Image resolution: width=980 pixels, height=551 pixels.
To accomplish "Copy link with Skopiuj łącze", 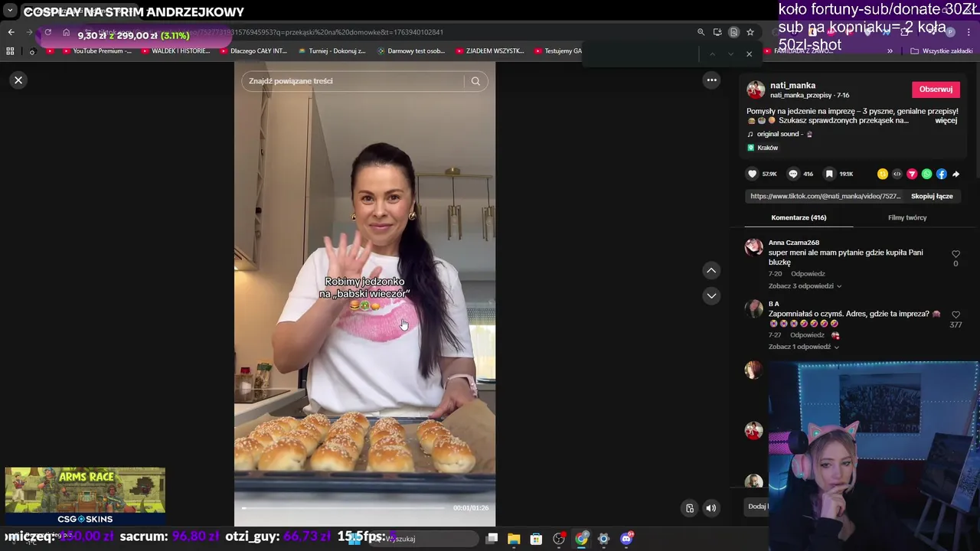I will point(932,197).
